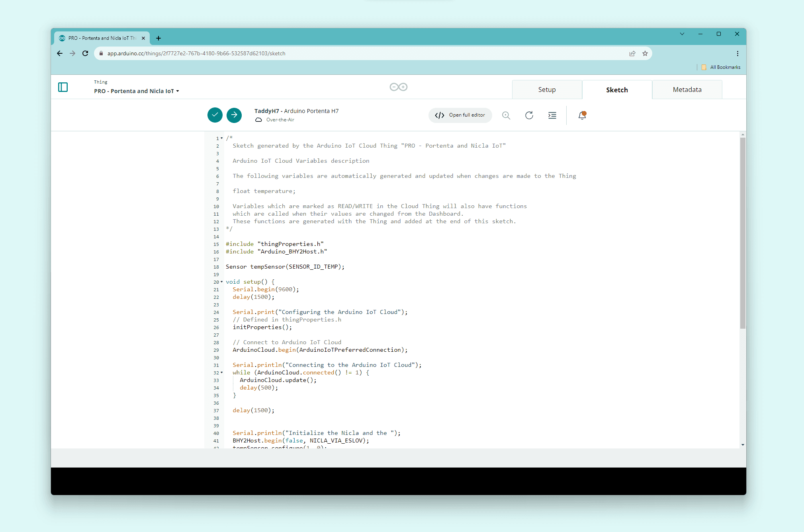Open the search magnifier in editor toolbar
This screenshot has width=804, height=532.
pyautogui.click(x=506, y=115)
